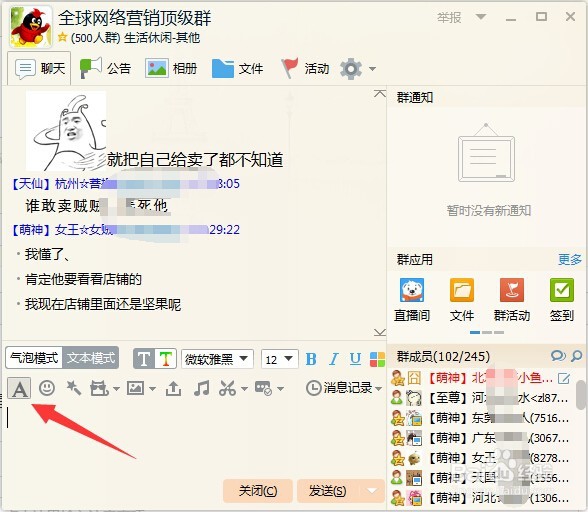Select member row ending (8278…
588x512 pixels.
(481, 458)
